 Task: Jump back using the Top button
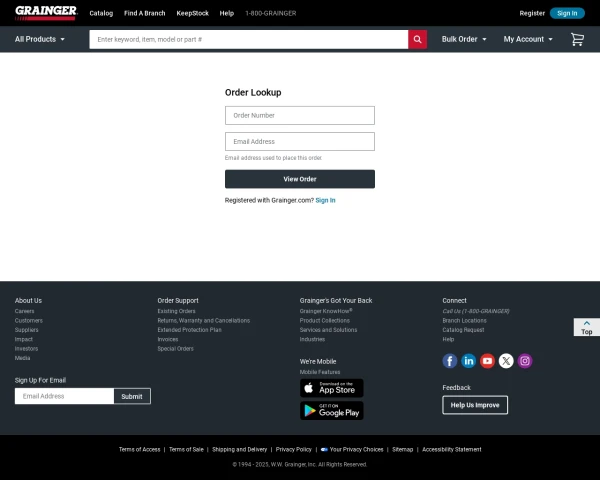coord(586,327)
